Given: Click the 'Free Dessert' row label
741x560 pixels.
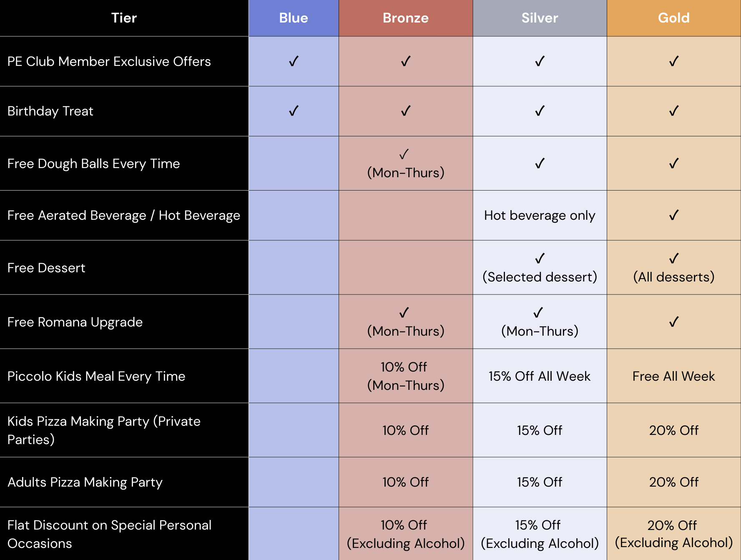Looking at the screenshot, I should pos(46,268).
